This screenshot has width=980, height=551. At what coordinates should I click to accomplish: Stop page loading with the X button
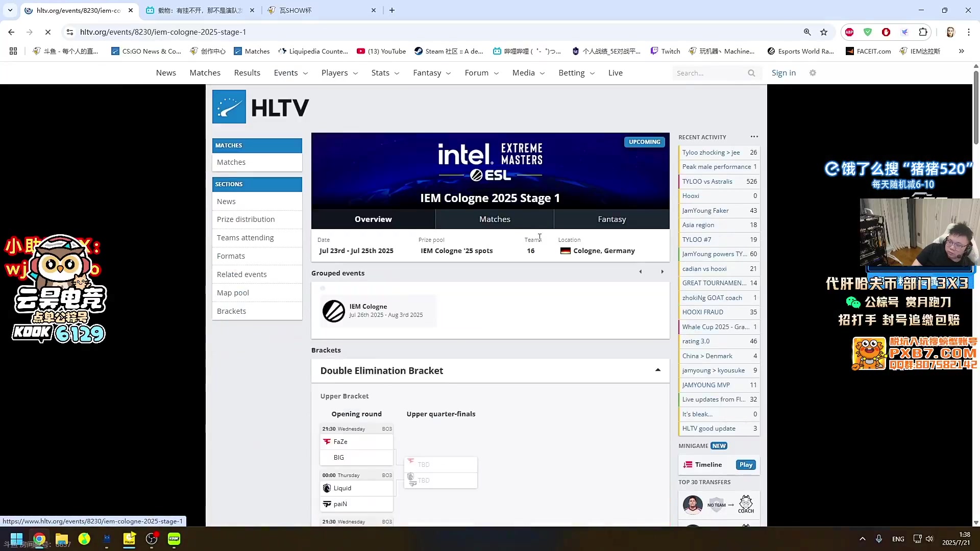tap(48, 32)
